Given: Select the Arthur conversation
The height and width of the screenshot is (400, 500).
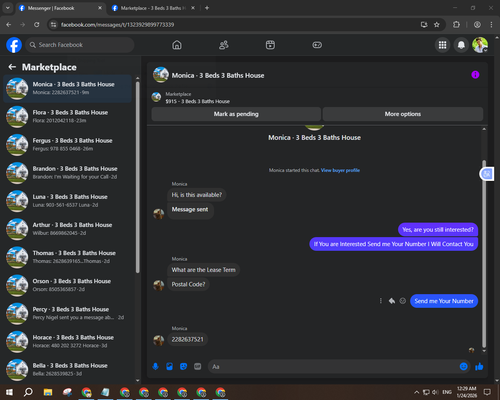Looking at the screenshot, I should (68, 229).
